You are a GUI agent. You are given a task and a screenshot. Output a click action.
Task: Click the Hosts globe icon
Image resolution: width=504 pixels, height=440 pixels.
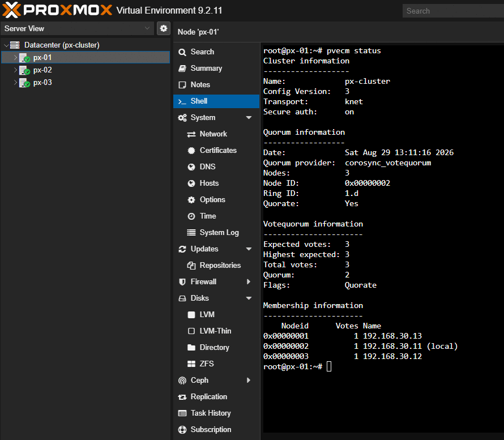coord(191,183)
